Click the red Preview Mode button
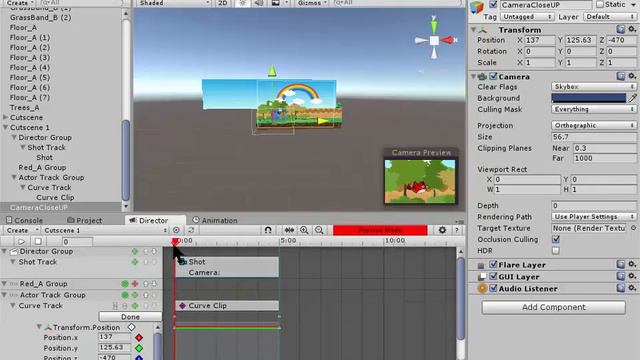640x360 pixels. coord(380,230)
